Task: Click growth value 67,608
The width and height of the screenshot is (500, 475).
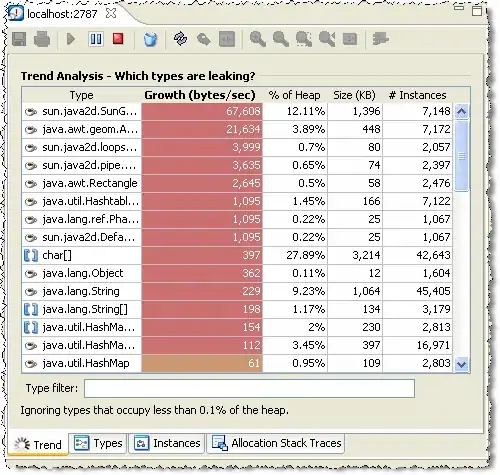Action: [x=243, y=111]
